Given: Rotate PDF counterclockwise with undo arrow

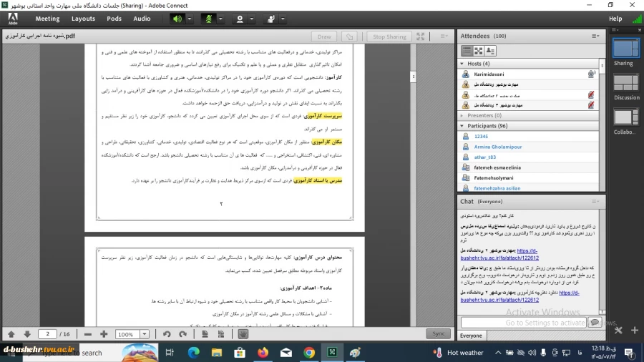Looking at the screenshot, I should click(166, 334).
